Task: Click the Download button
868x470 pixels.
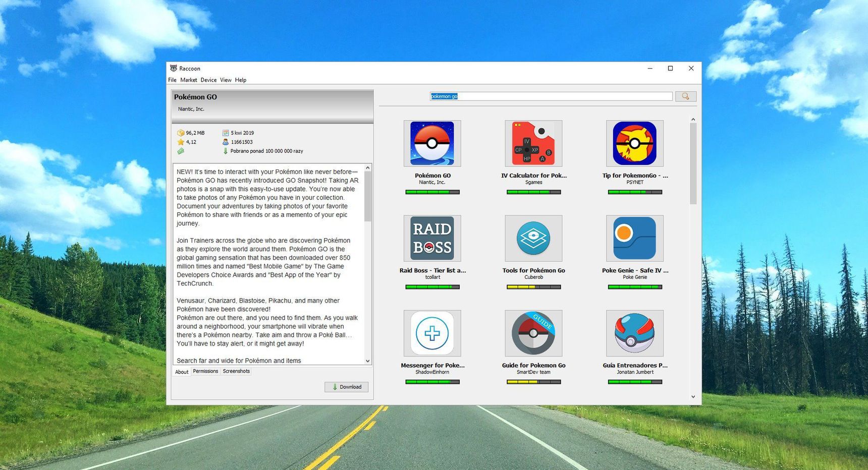Action: (347, 387)
